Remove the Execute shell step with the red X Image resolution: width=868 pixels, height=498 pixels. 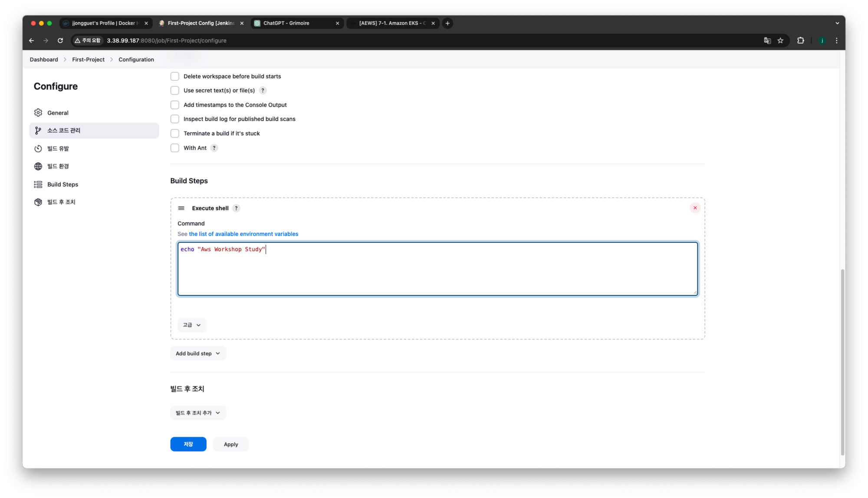[695, 208]
